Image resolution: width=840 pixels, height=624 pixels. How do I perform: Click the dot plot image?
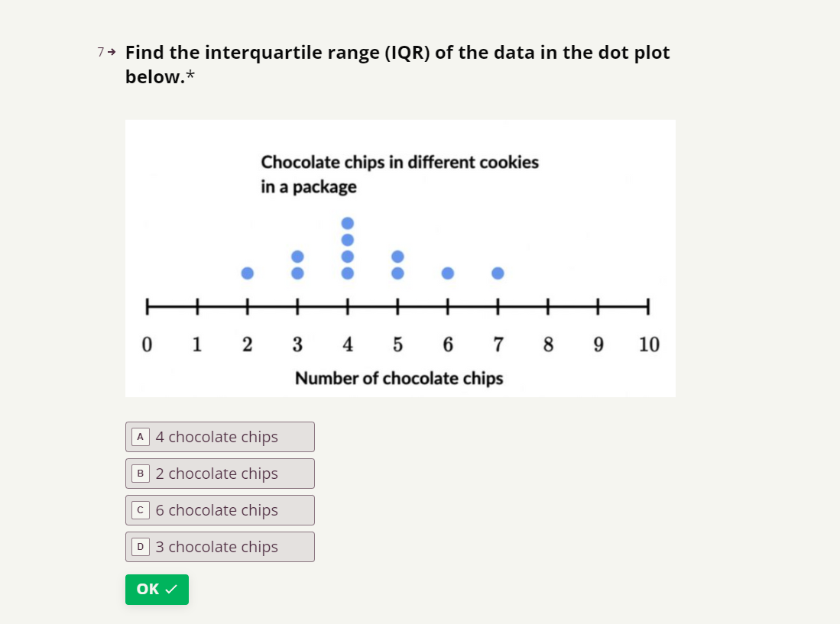400,257
